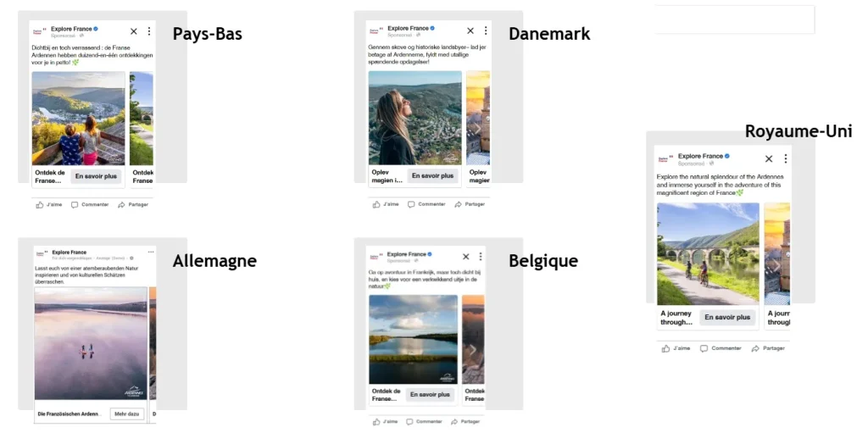Open three-dot menu on Danemark ad
The image size is (868, 433).
pos(486,31)
